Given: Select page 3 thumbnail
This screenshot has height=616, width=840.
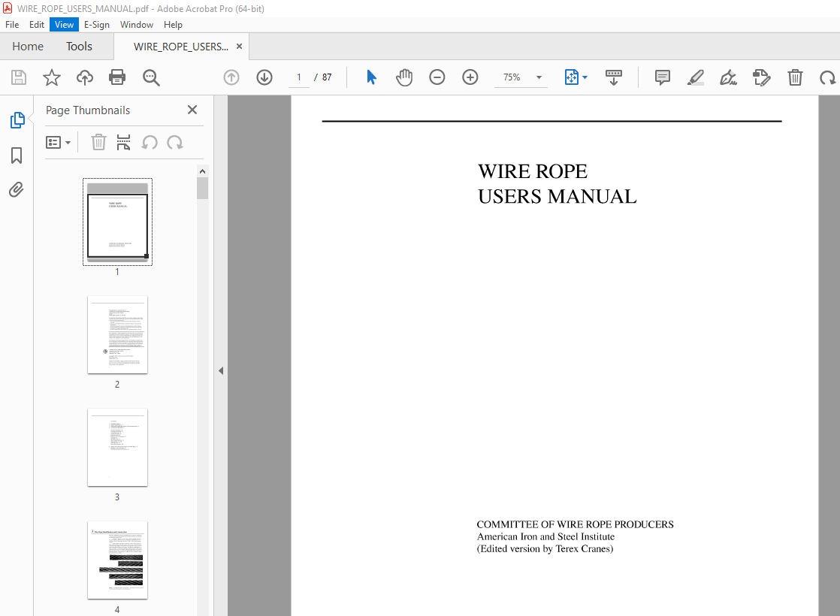Looking at the screenshot, I should 117,448.
